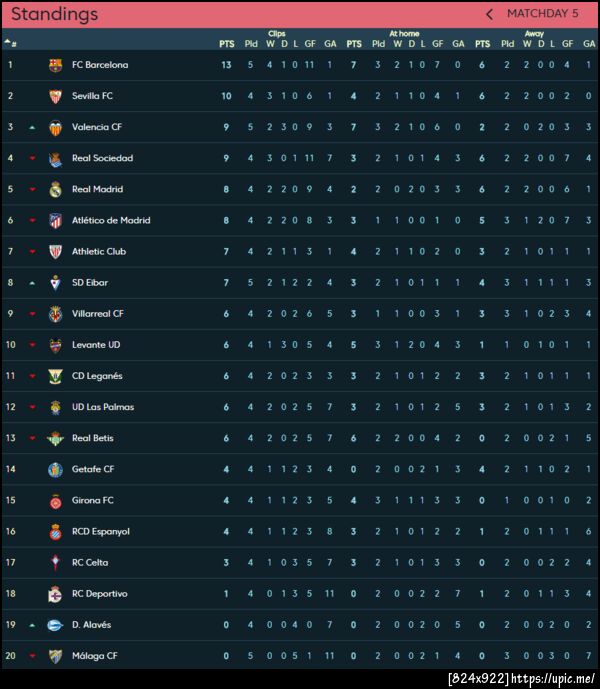Image resolution: width=600 pixels, height=689 pixels.
Task: Select the 'Away' column group header
Action: click(534, 33)
